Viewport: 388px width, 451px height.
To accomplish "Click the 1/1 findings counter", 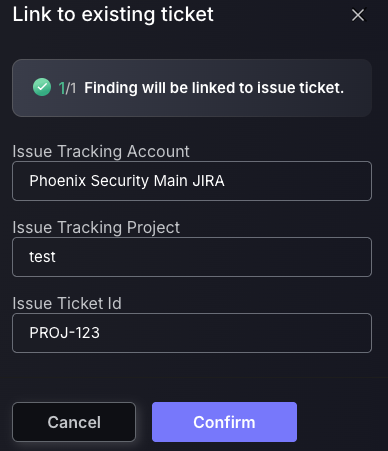I will click(67, 88).
